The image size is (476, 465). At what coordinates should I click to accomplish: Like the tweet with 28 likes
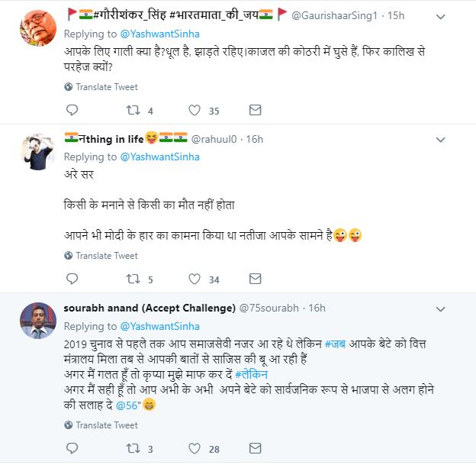194,449
